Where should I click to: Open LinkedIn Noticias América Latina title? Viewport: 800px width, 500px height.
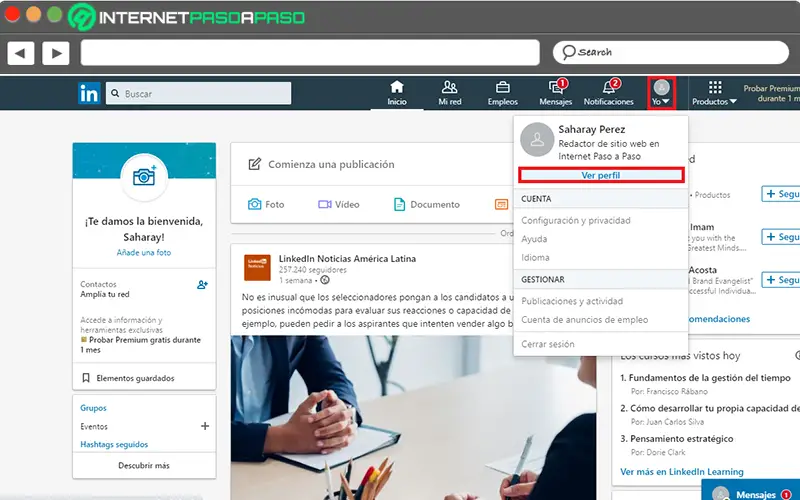(347, 259)
